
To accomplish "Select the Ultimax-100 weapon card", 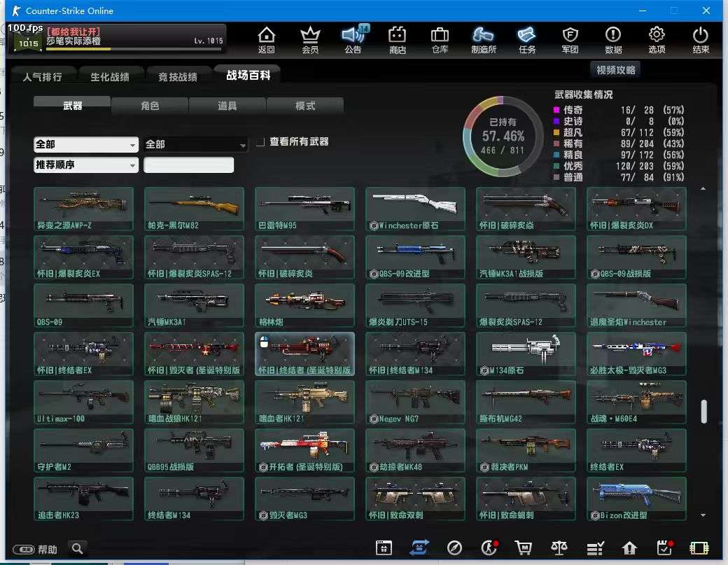I will (83, 402).
